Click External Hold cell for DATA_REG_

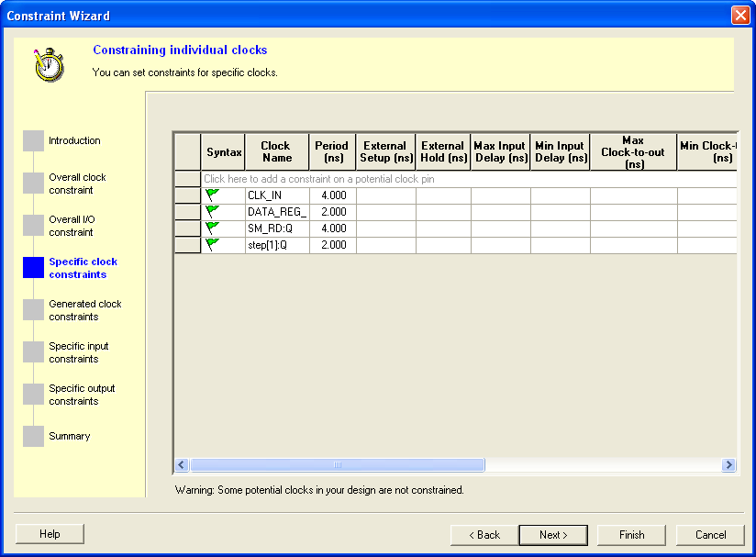(x=443, y=212)
